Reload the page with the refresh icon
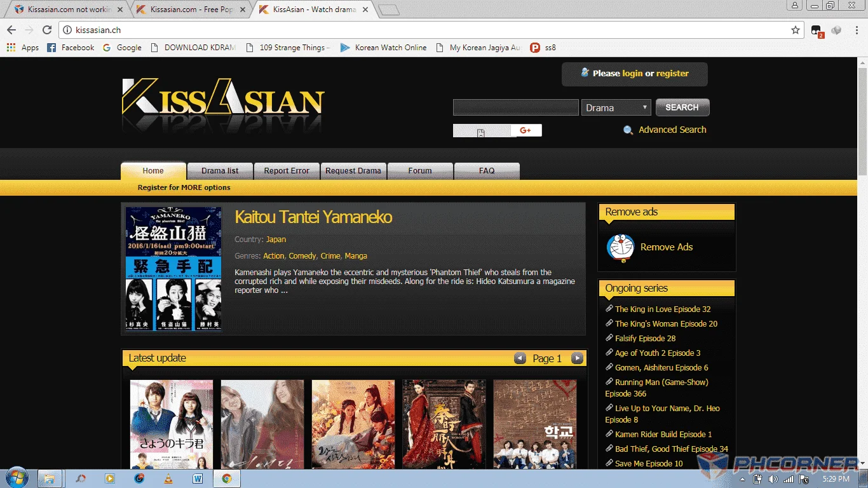 47,30
